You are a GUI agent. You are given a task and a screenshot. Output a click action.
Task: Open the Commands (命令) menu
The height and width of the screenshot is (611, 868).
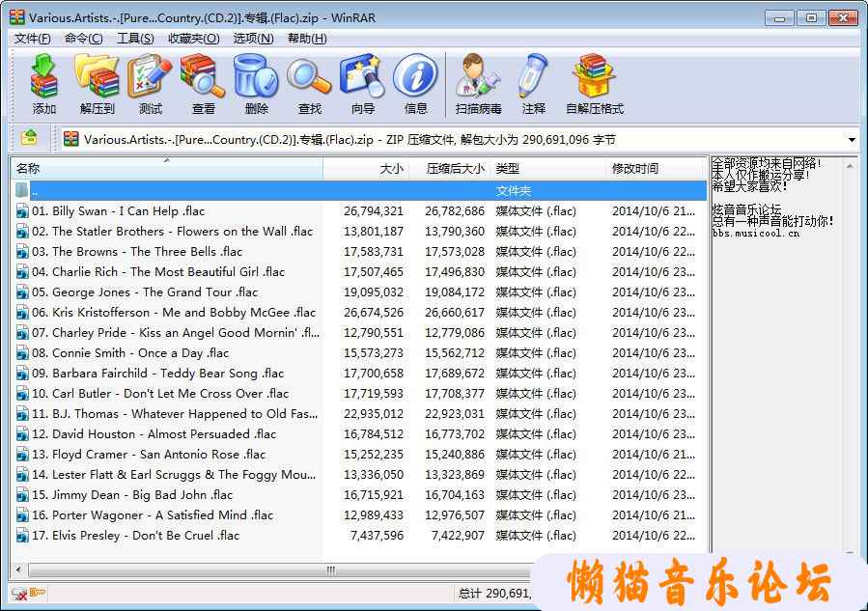coord(84,39)
